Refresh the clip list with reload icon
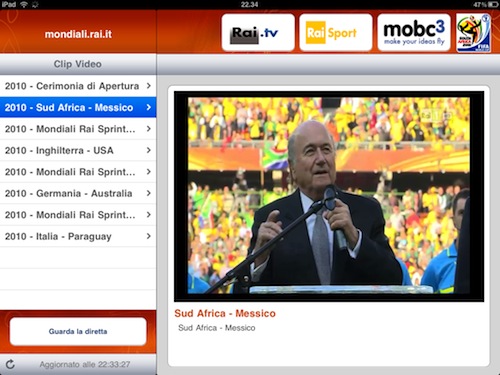This screenshot has width=500, height=375. (x=10, y=364)
